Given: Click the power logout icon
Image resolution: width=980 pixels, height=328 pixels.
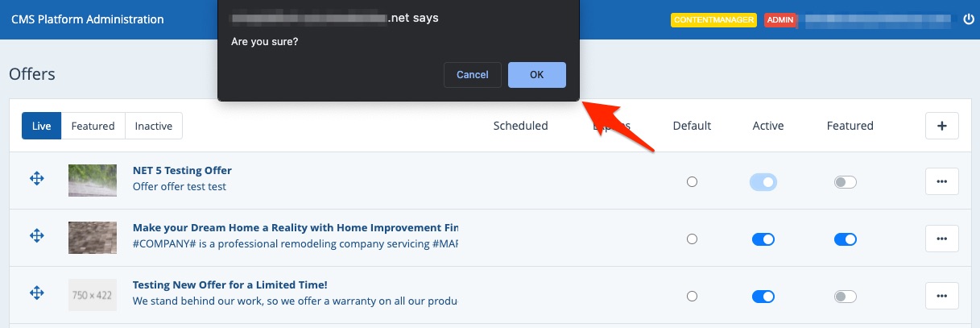Looking at the screenshot, I should coord(969,19).
